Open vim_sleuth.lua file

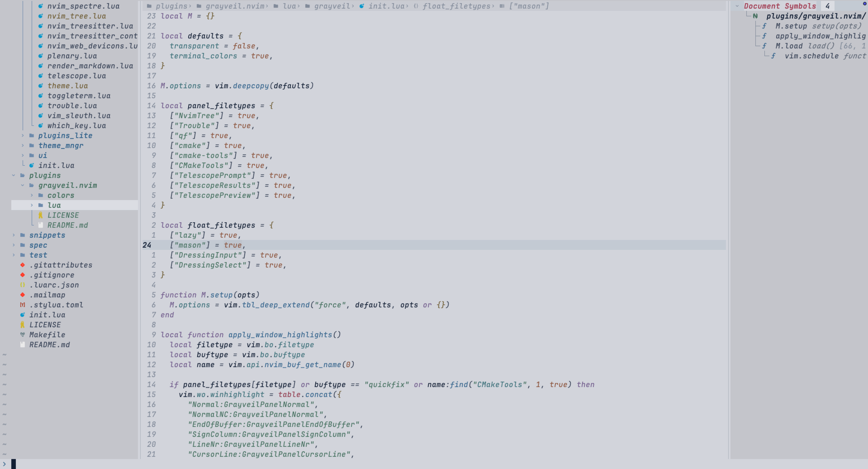79,115
